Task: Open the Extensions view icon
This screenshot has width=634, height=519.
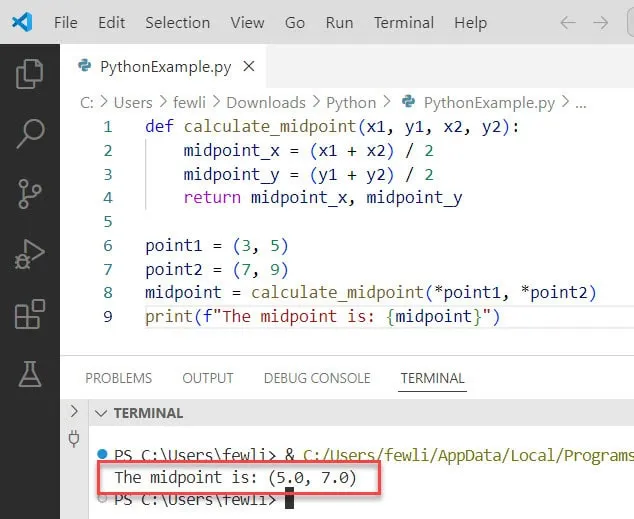Action: pyautogui.click(x=30, y=314)
